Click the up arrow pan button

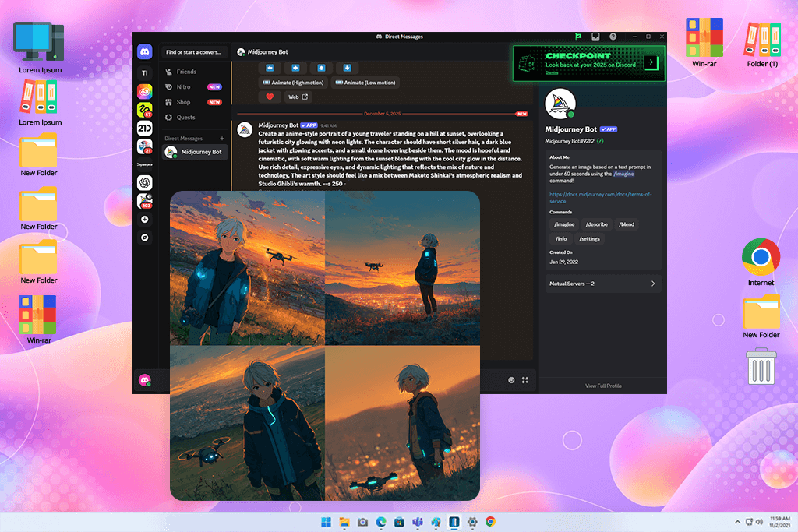coord(321,68)
